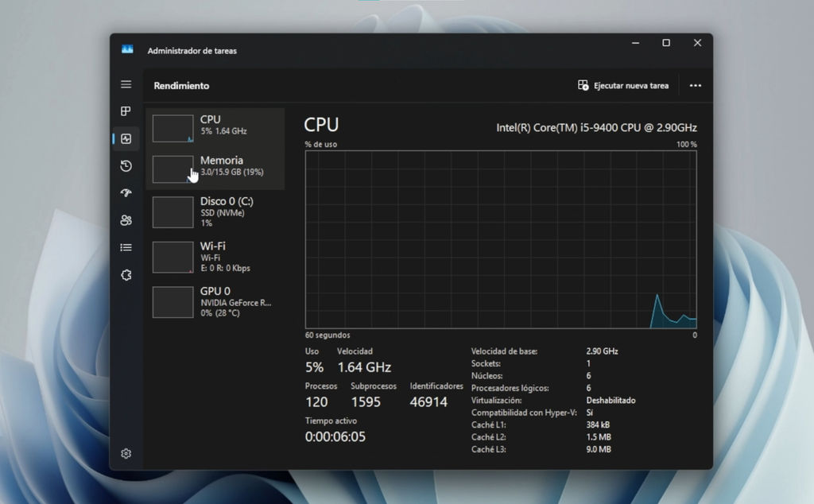Click the Memoria mini graph thumbnail
The image size is (814, 504).
172,169
